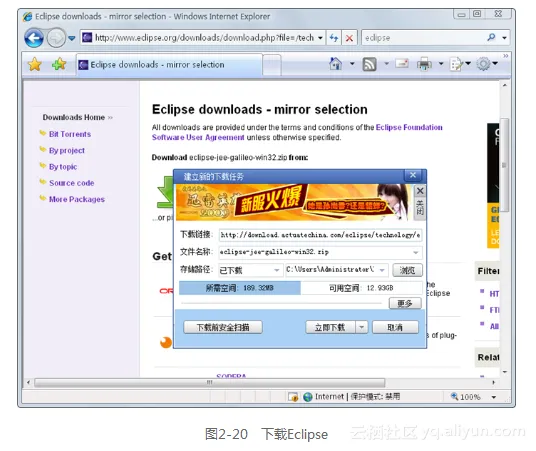The image size is (536, 451).
Task: Click the required space bar 189.32MB
Action: tap(240, 288)
